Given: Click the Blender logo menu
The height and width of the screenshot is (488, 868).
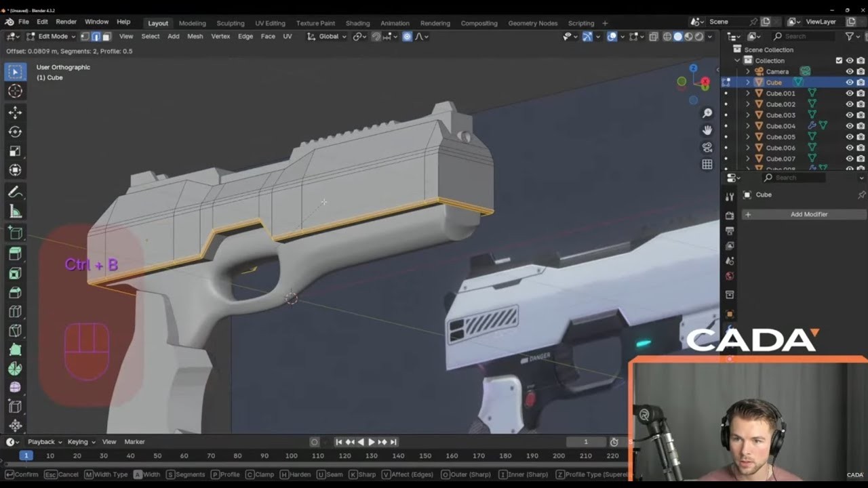Looking at the screenshot, I should pyautogui.click(x=9, y=22).
